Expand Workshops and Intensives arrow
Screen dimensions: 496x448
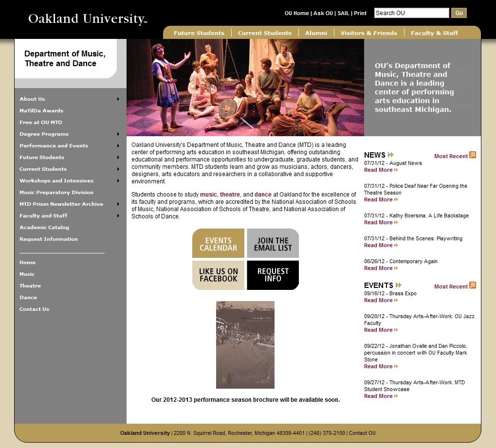118,181
